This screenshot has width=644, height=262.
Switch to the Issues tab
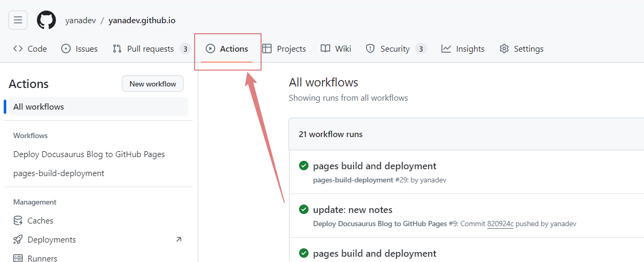(x=80, y=48)
